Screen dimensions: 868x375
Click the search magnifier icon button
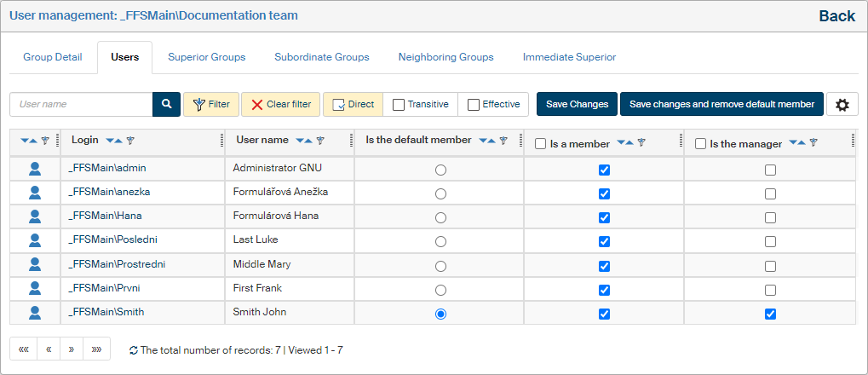pos(166,105)
